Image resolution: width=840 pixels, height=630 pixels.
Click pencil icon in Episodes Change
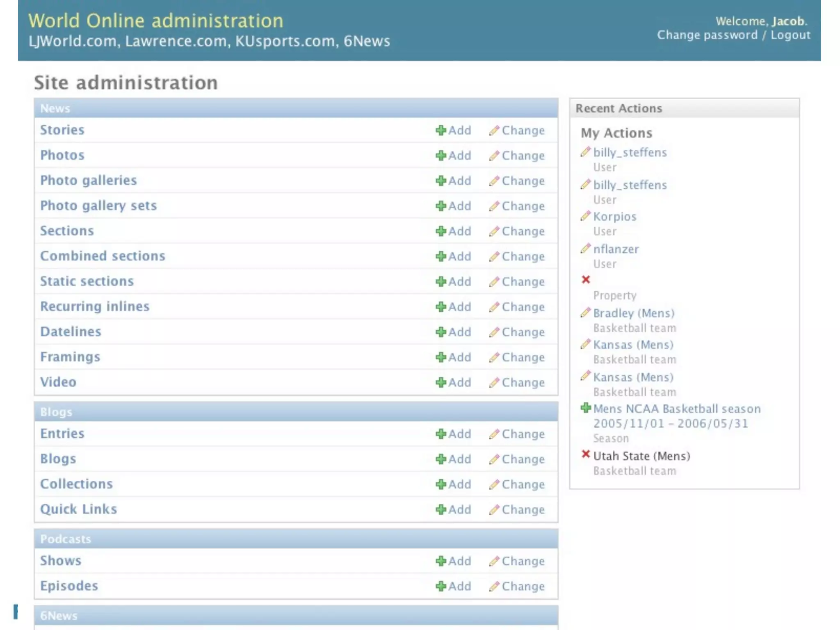tap(494, 587)
